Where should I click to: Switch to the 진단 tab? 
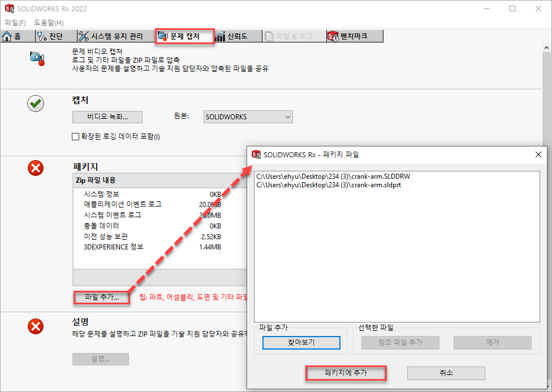56,36
